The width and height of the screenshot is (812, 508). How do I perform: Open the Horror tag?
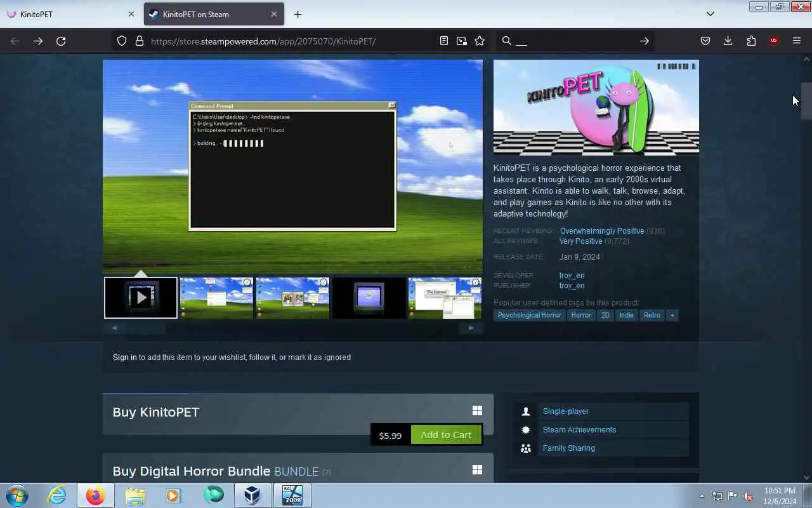(x=581, y=315)
